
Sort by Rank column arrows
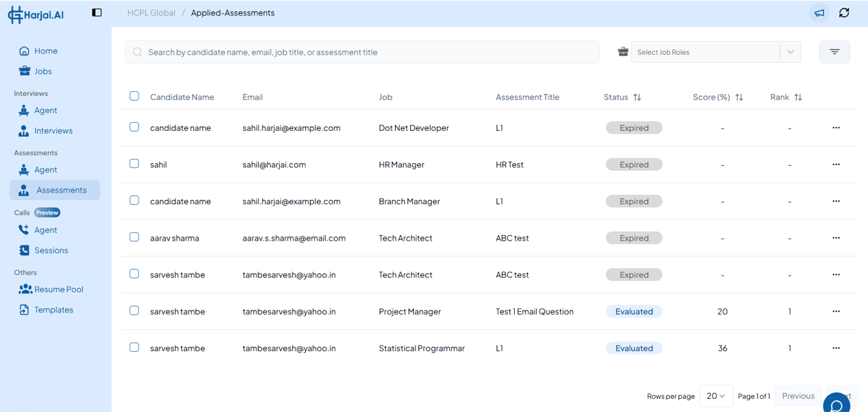(x=798, y=97)
